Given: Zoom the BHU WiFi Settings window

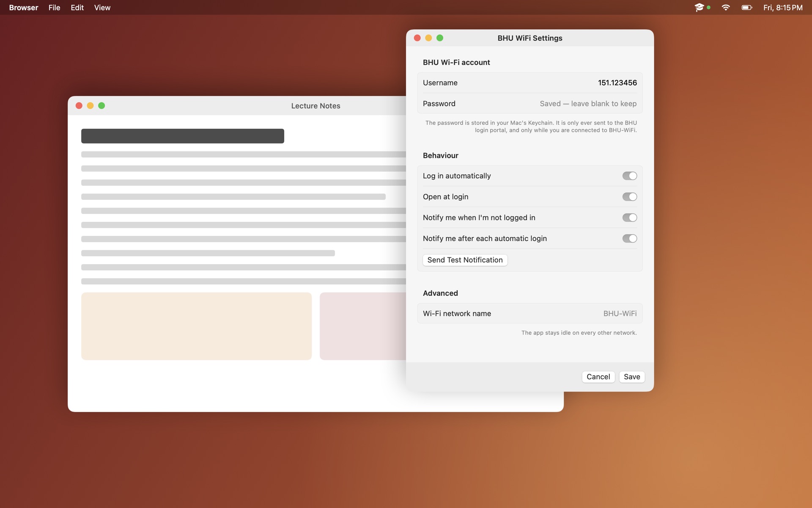Looking at the screenshot, I should tap(440, 38).
